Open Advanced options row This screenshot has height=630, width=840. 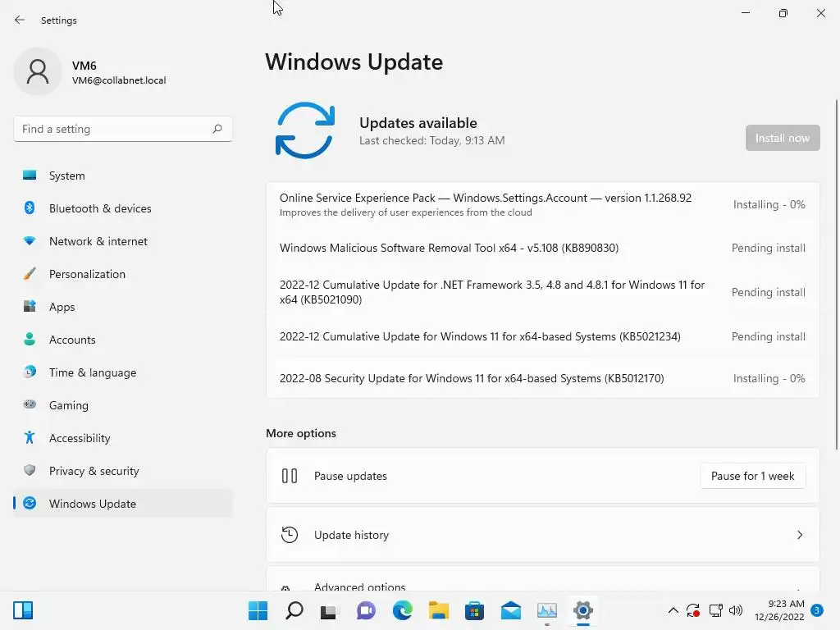tap(543, 579)
